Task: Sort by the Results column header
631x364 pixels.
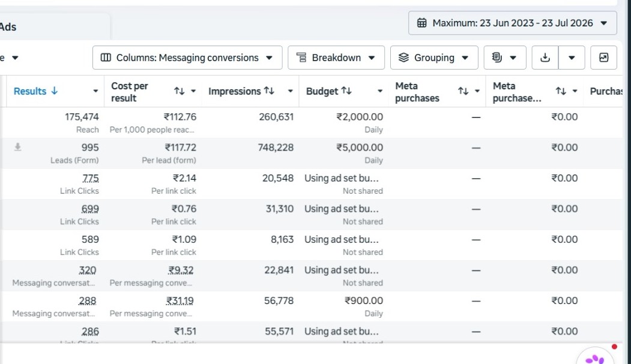Action: (35, 91)
